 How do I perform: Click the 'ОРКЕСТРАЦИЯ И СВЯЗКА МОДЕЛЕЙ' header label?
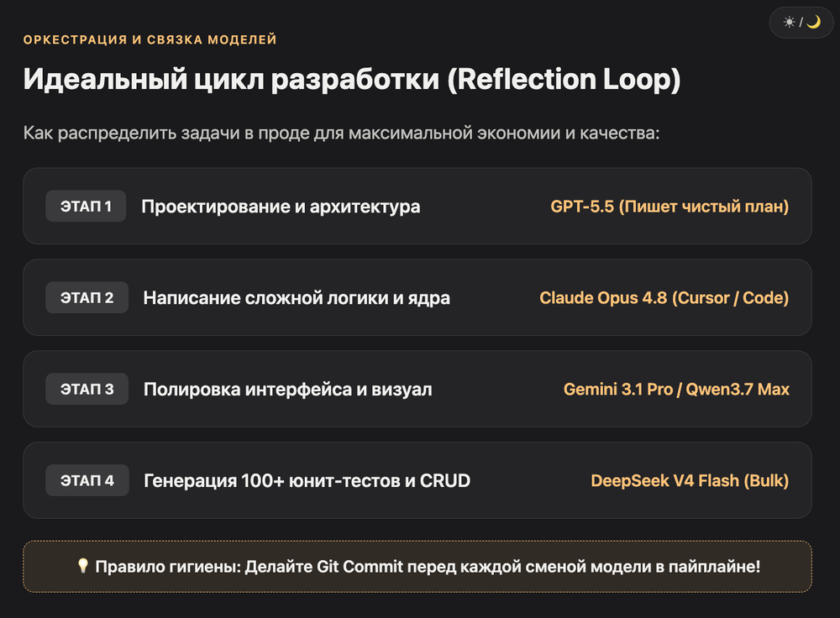tap(150, 39)
